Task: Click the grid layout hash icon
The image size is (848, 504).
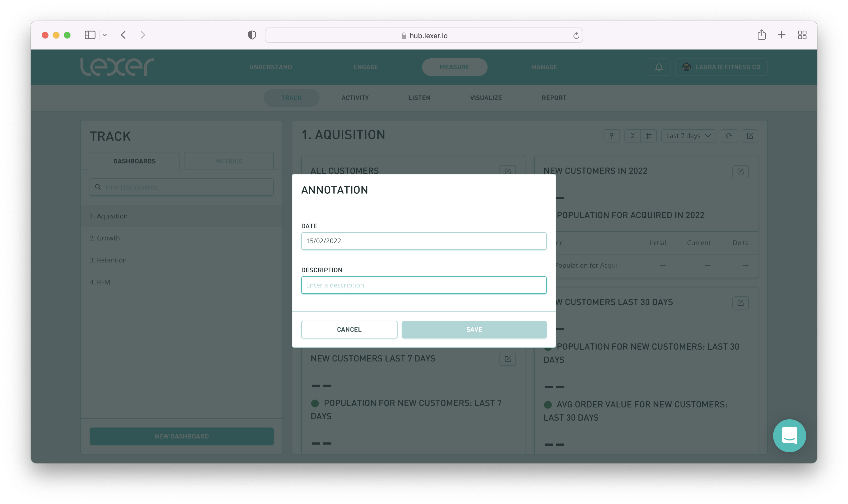Action: [648, 136]
